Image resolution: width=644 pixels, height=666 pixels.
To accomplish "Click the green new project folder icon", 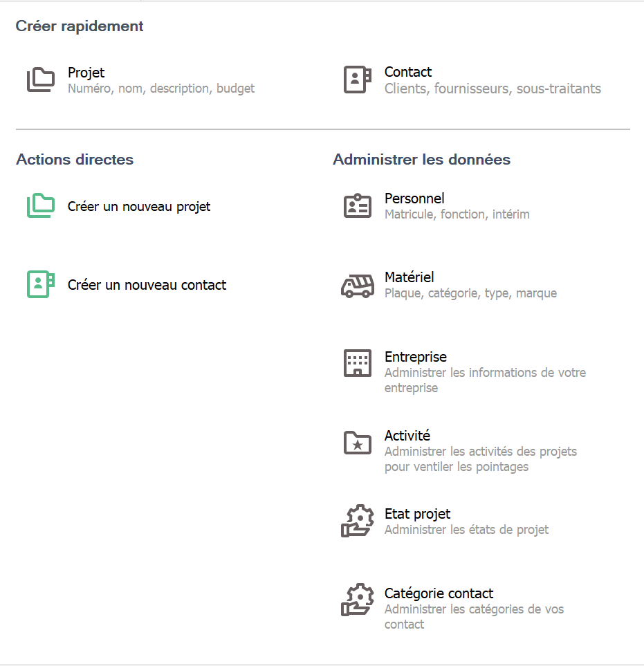I will [x=41, y=206].
